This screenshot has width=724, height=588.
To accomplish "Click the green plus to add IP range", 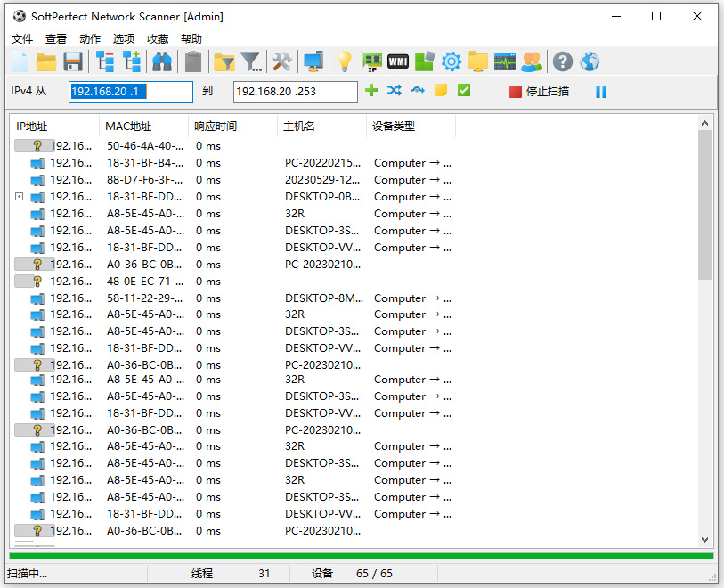I will tap(371, 90).
